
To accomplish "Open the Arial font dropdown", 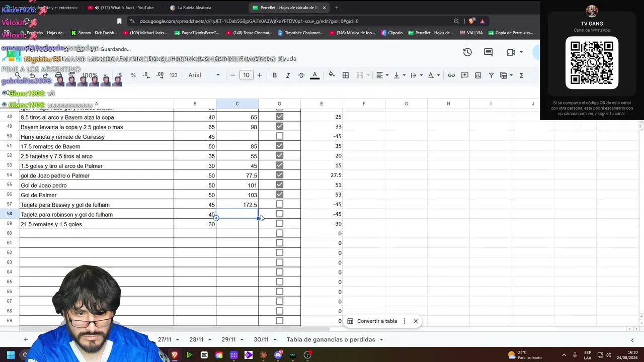I will 204,75.
